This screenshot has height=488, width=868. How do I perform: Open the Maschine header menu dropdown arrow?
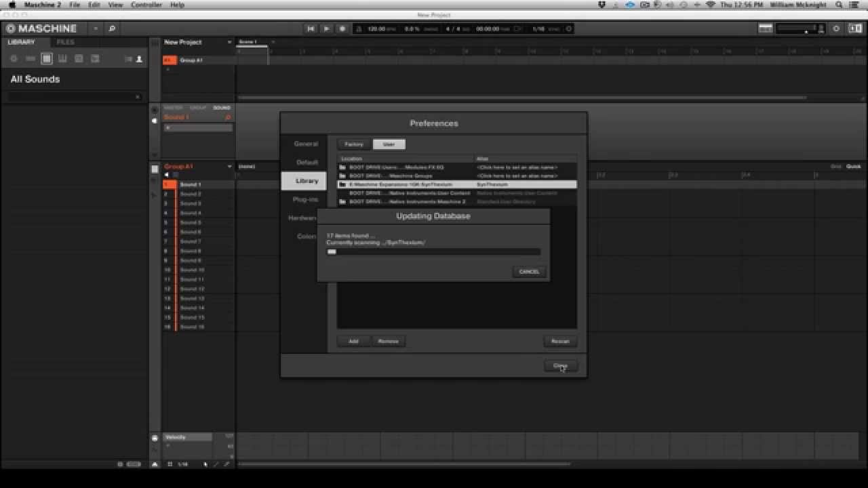(96, 28)
